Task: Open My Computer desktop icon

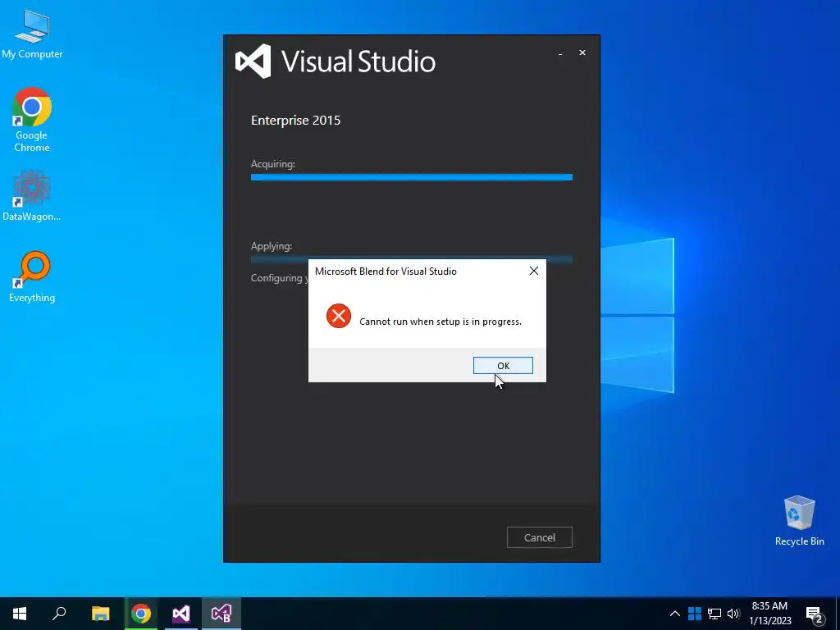Action: 32,34
